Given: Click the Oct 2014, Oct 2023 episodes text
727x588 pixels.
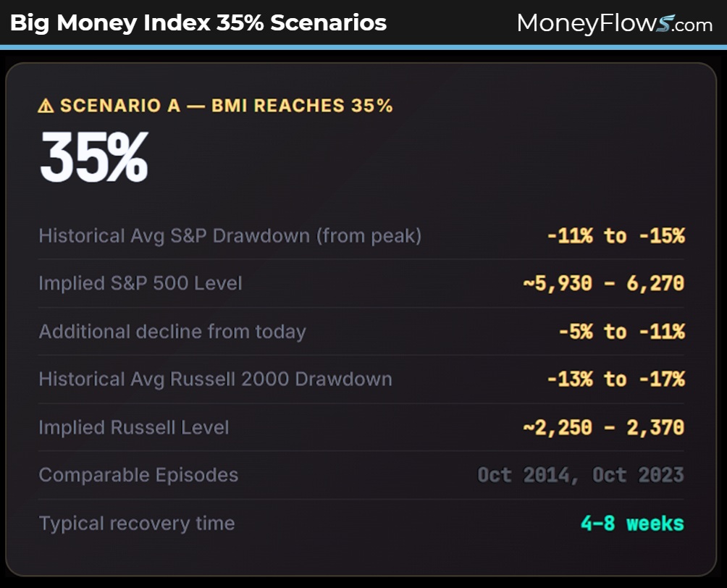Looking at the screenshot, I should [581, 475].
